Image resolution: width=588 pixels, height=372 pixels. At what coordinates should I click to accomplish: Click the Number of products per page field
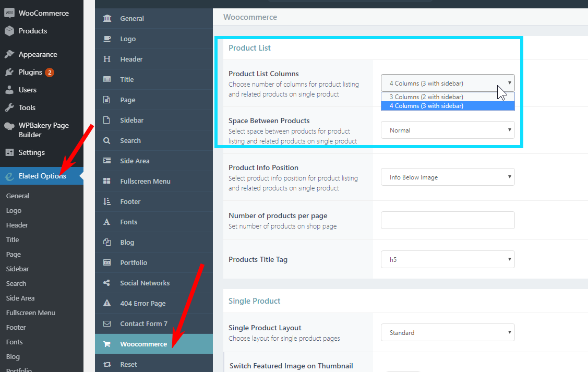tap(448, 220)
